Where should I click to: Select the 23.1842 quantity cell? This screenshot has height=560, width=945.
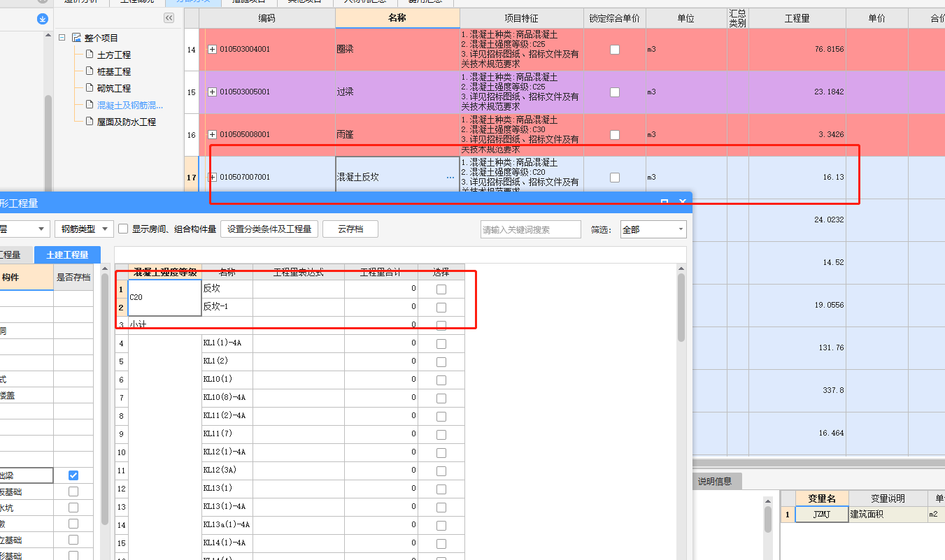click(x=797, y=92)
